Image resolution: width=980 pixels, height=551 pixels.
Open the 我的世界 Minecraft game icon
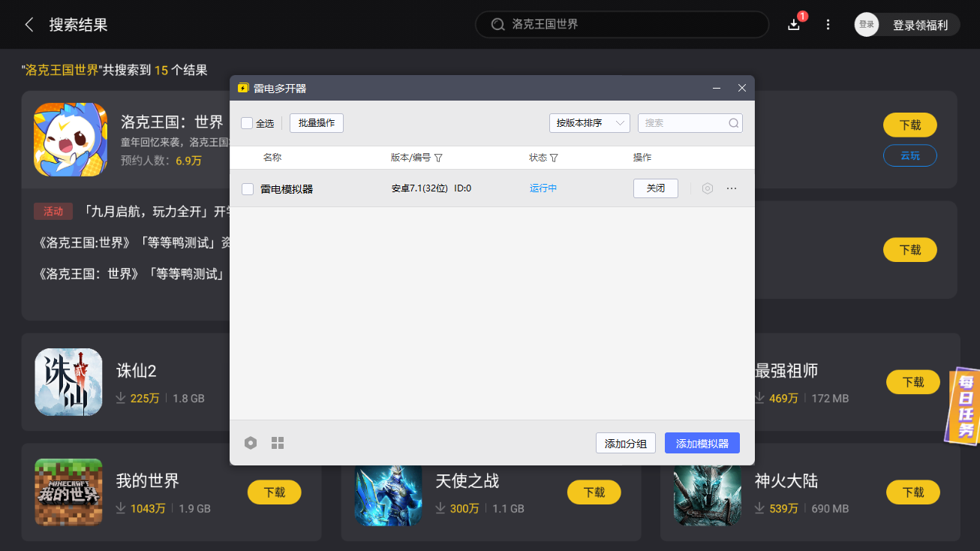coord(68,492)
